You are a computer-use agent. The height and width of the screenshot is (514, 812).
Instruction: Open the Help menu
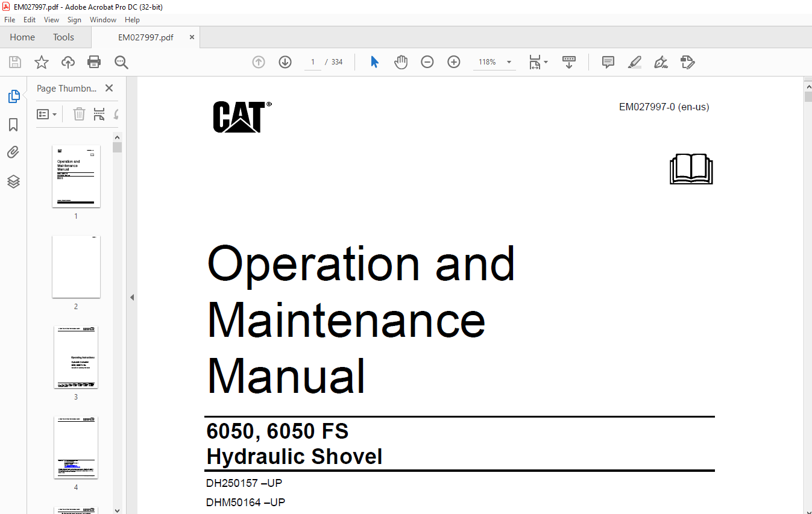click(x=132, y=20)
